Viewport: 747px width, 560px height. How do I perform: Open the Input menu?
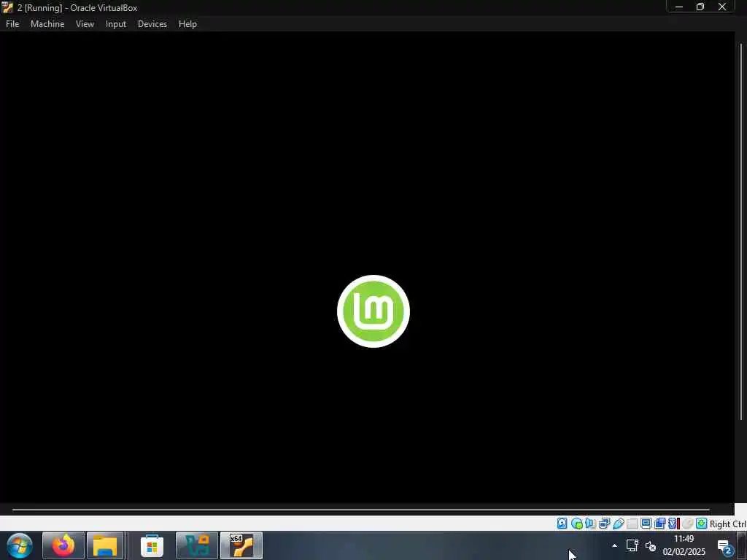116,24
